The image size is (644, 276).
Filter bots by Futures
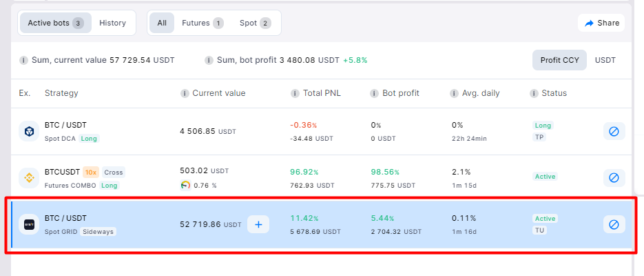[x=202, y=23]
